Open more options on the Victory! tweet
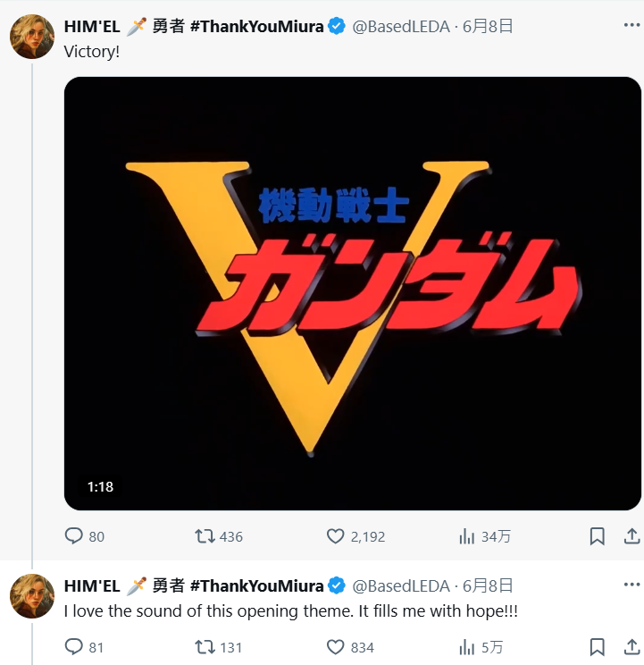 point(631,26)
